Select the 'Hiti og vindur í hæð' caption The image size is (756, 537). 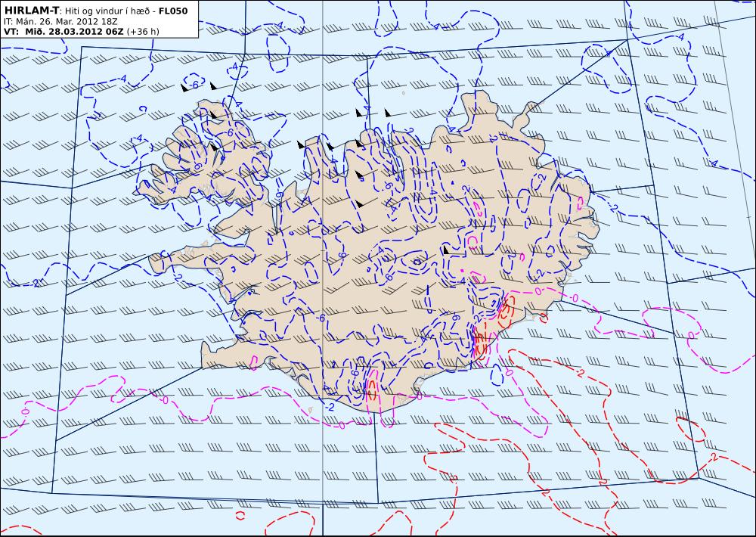(108, 11)
